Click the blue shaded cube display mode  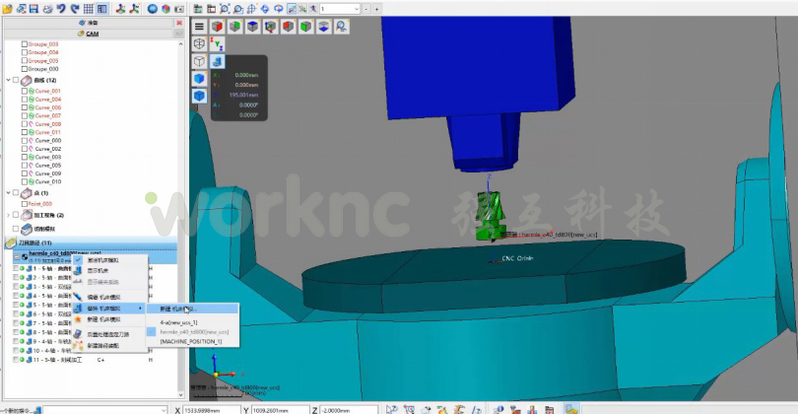pos(200,79)
